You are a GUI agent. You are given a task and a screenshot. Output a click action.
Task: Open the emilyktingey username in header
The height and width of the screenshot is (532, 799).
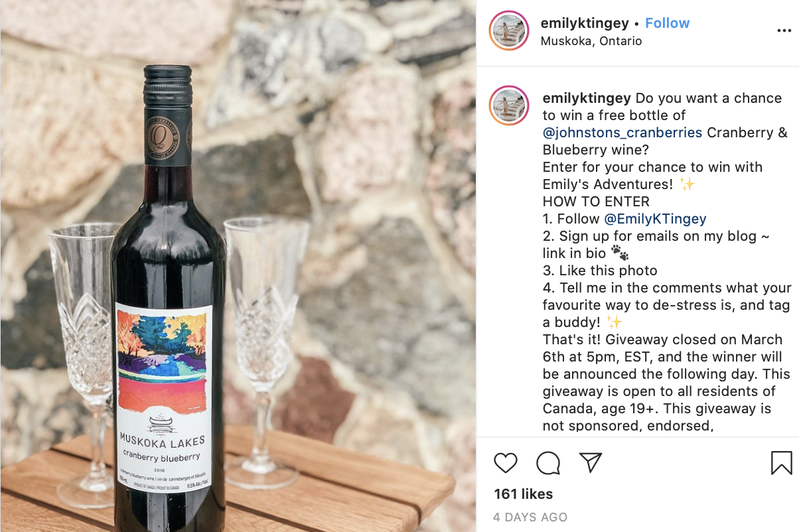click(x=585, y=23)
